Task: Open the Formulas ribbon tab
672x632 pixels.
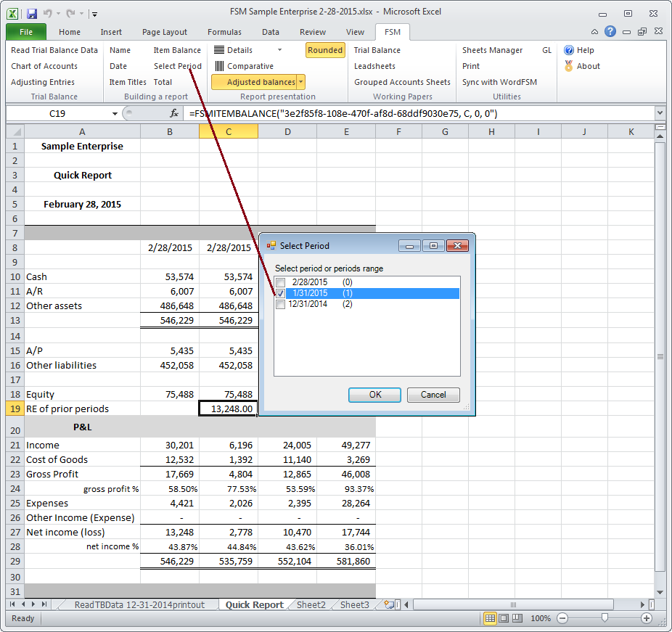Action: [224, 32]
